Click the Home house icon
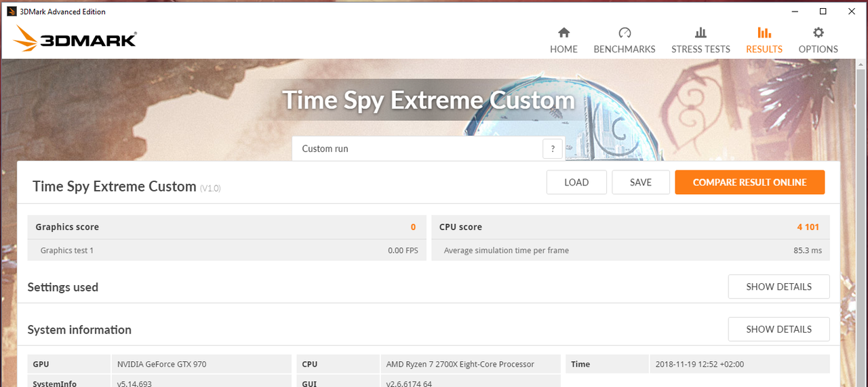Image resolution: width=868 pixels, height=387 pixels. click(x=564, y=33)
